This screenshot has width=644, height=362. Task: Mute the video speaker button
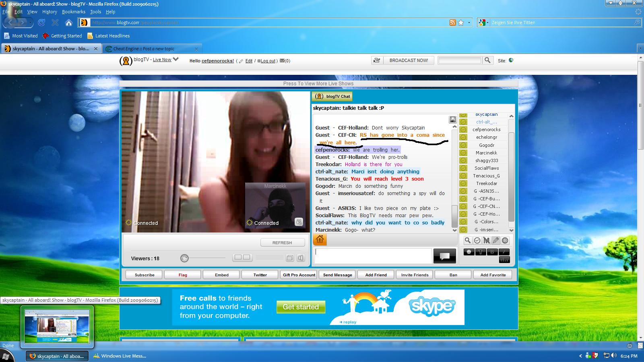click(x=301, y=258)
